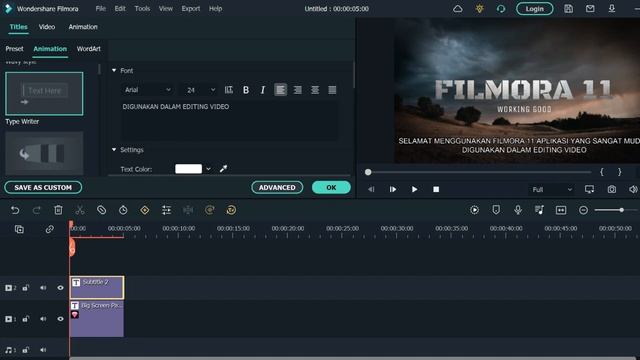Open the Edit menu

pyautogui.click(x=120, y=9)
